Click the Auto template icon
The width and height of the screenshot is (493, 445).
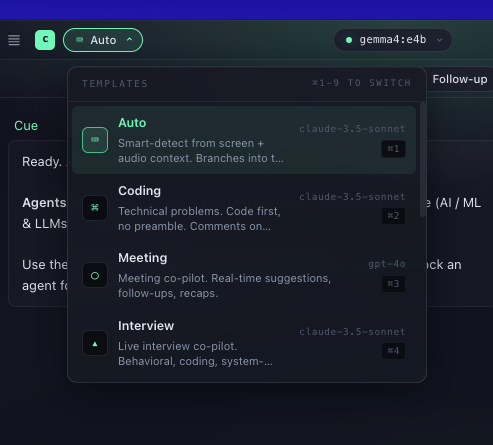pyautogui.click(x=95, y=140)
